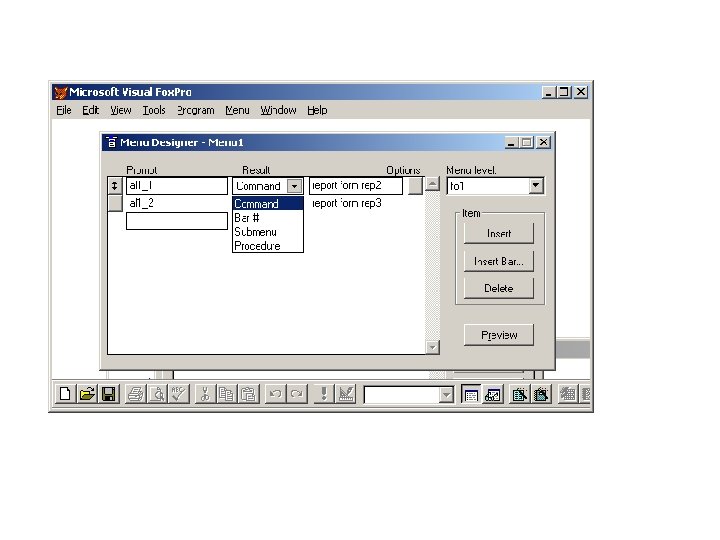The image size is (720, 540).
Task: Open the database dropdown in the toolbar
Action: pos(446,395)
